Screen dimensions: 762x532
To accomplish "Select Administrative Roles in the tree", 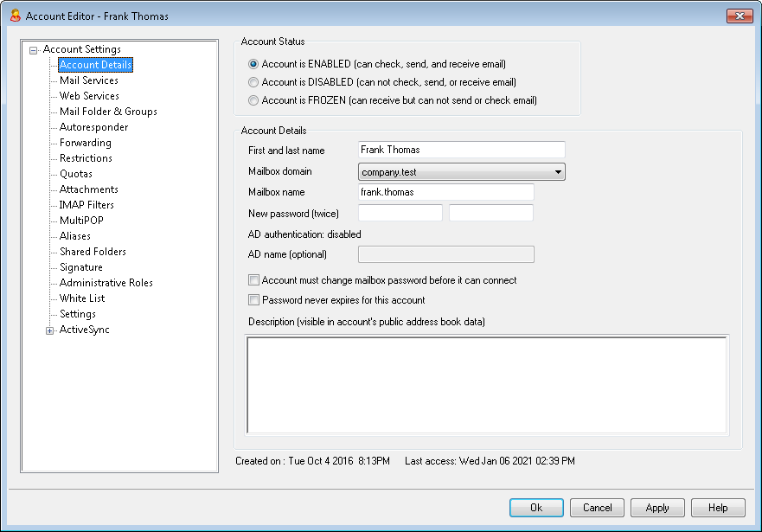I will click(106, 282).
